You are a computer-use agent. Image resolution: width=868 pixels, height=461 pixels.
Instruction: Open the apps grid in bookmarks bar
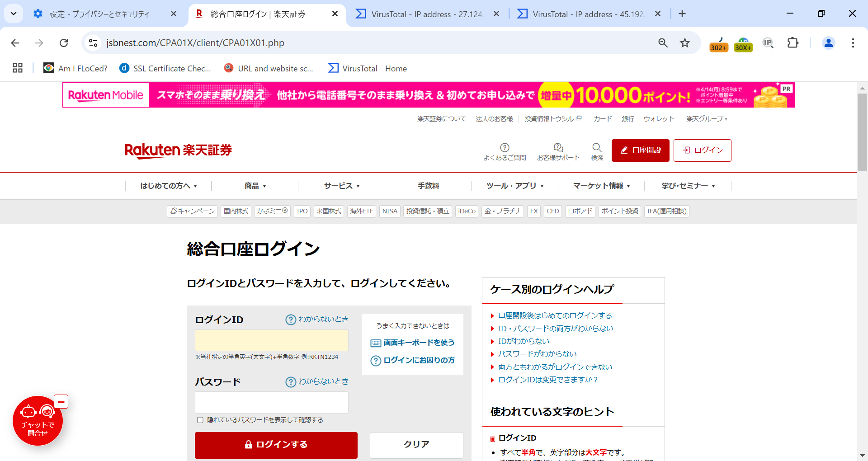point(18,68)
